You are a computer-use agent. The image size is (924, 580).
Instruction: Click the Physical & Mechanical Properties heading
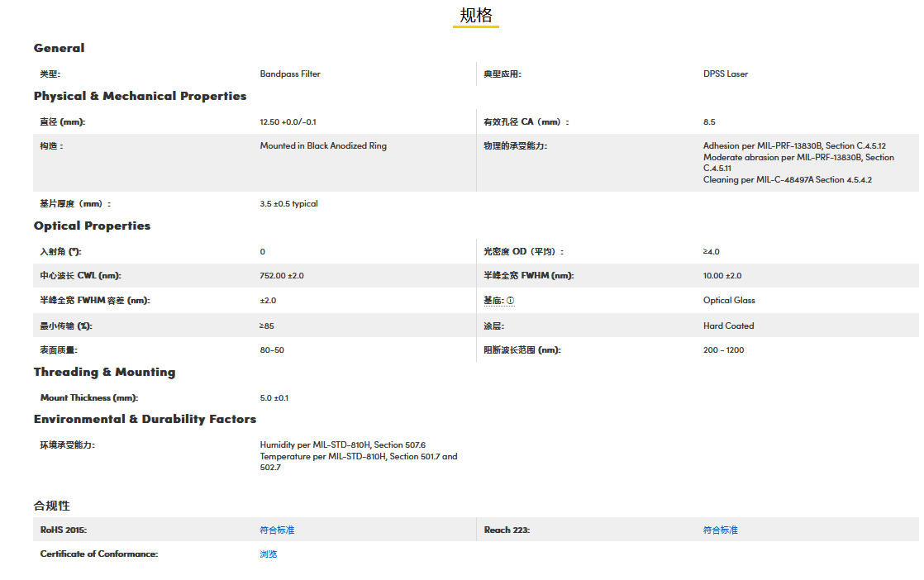(140, 96)
